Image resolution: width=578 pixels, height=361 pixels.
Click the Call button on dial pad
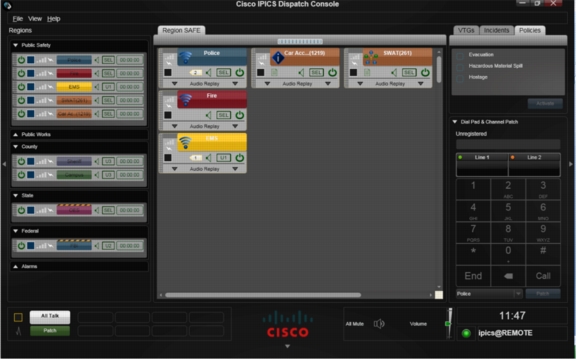pos(544,277)
